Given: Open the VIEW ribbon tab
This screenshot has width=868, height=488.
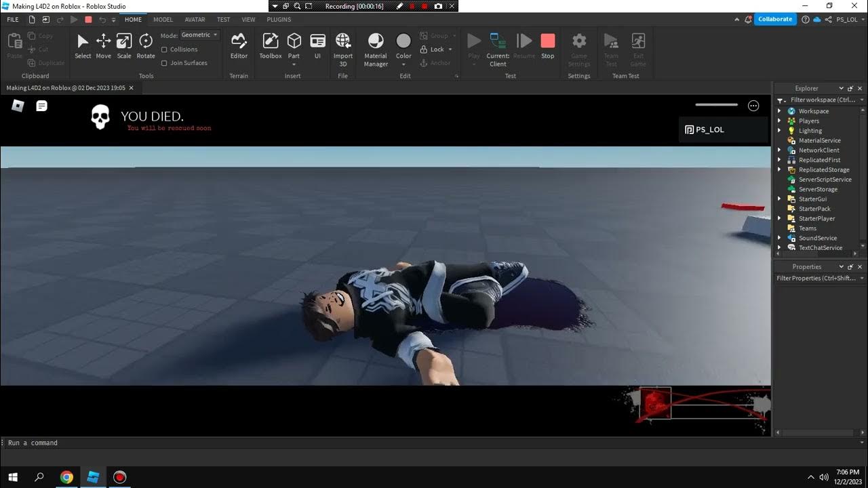Looking at the screenshot, I should (249, 20).
